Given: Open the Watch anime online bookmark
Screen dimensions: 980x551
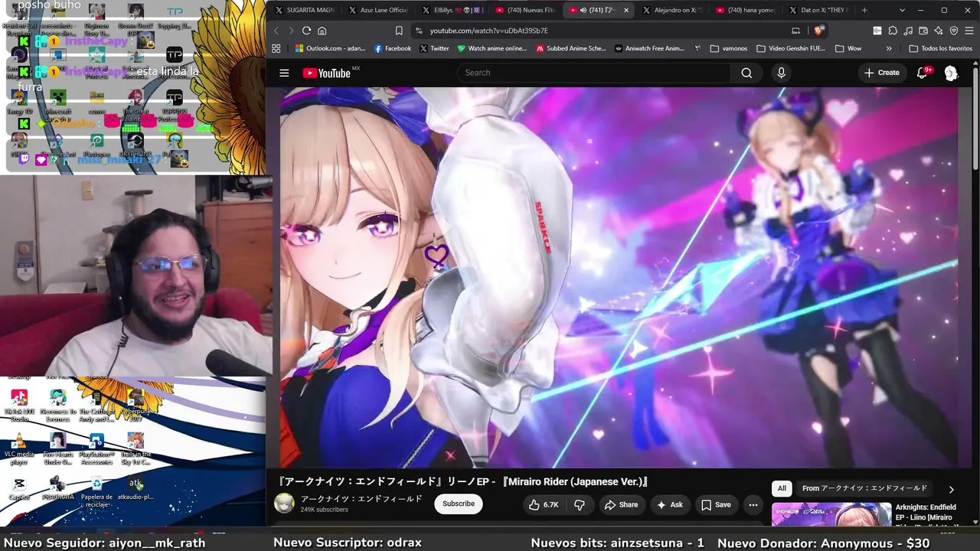Looking at the screenshot, I should tap(492, 48).
